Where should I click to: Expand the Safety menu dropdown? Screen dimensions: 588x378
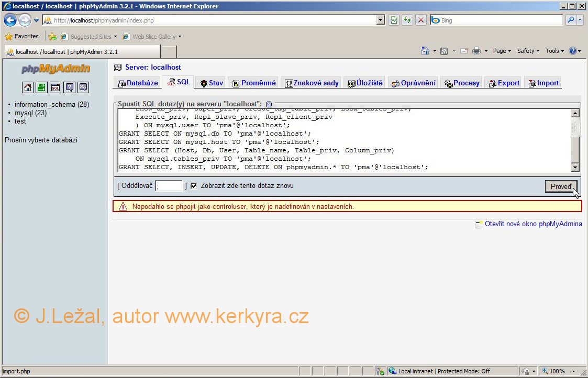tap(529, 51)
